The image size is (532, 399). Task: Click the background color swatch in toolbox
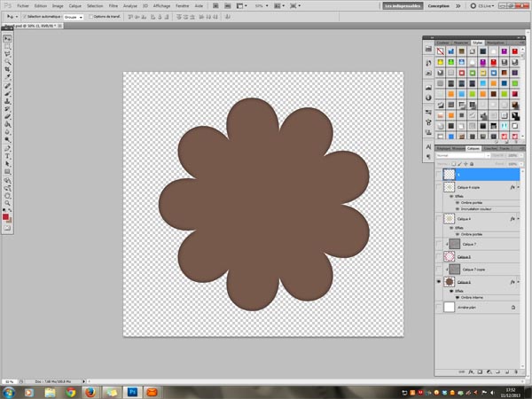10,221
